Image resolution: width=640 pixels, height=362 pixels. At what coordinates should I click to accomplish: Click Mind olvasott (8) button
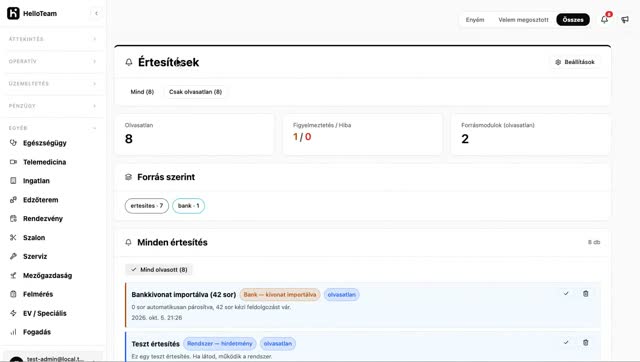pyautogui.click(x=159, y=269)
